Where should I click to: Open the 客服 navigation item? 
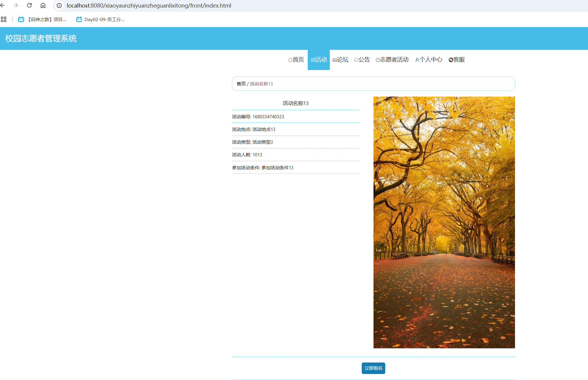tap(457, 60)
